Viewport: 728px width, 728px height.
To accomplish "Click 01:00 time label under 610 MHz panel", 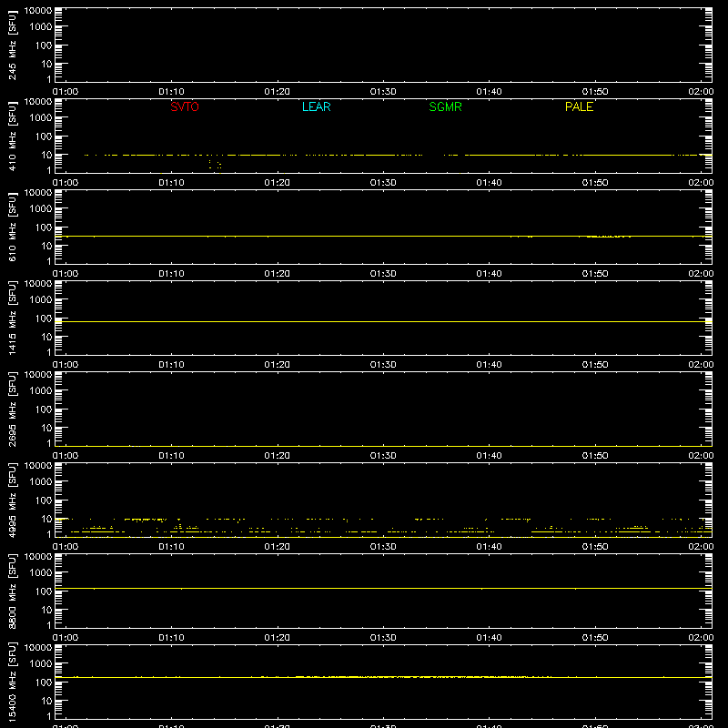I will click(x=66, y=274).
